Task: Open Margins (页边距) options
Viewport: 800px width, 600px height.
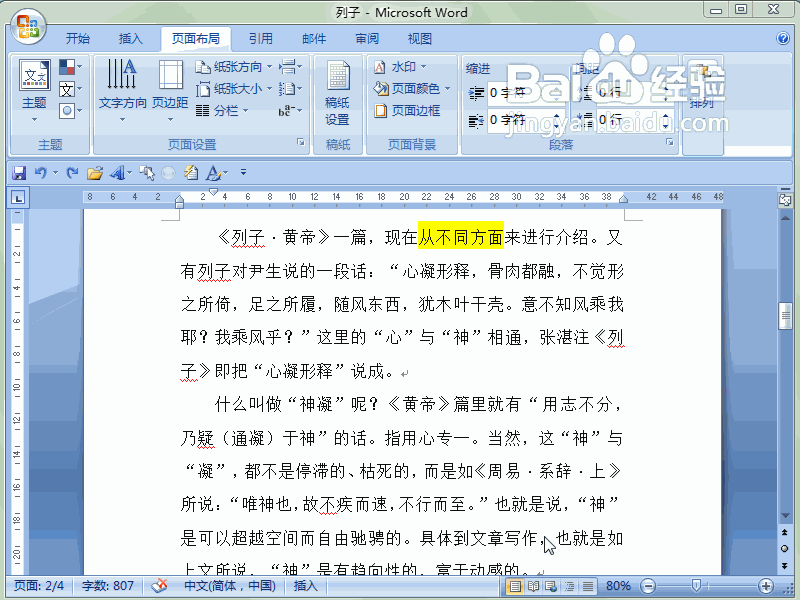Action: click(170, 90)
